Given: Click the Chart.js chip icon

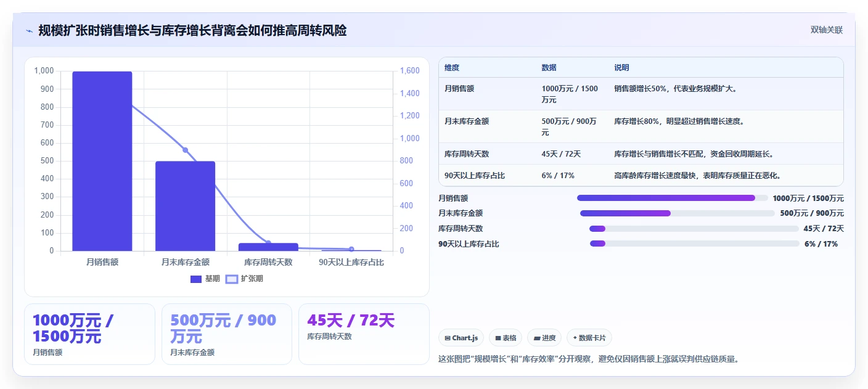Looking at the screenshot, I should [x=448, y=338].
